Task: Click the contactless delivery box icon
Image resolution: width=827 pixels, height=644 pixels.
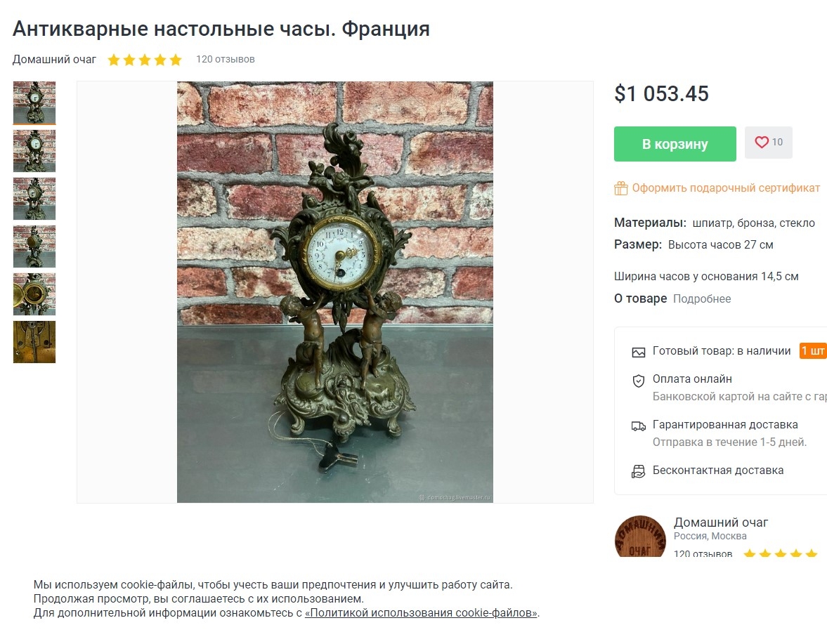Action: coord(638,471)
